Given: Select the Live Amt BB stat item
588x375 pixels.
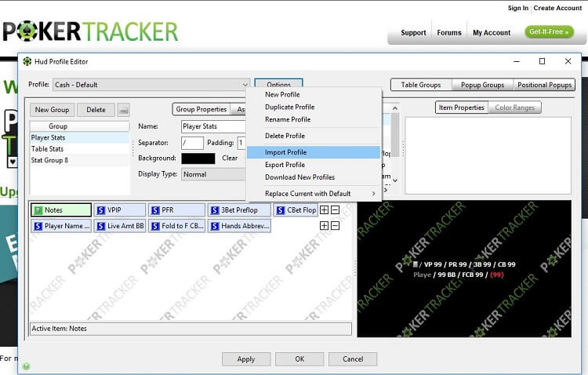Looking at the screenshot, I should (120, 226).
